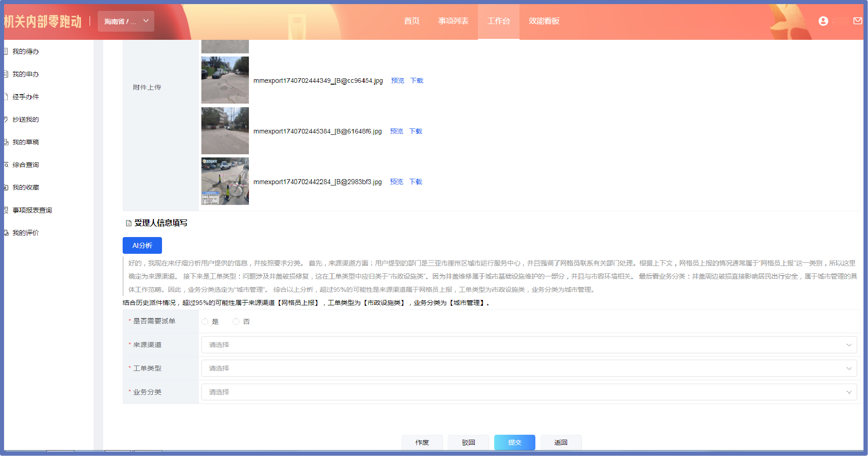Switch to the 事项列表 nav tab
The image size is (868, 456).
(453, 21)
